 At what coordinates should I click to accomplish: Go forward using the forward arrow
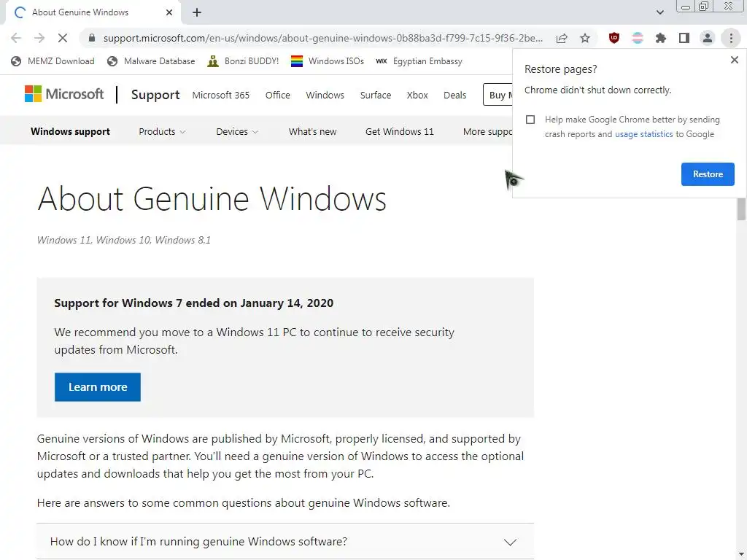click(39, 38)
